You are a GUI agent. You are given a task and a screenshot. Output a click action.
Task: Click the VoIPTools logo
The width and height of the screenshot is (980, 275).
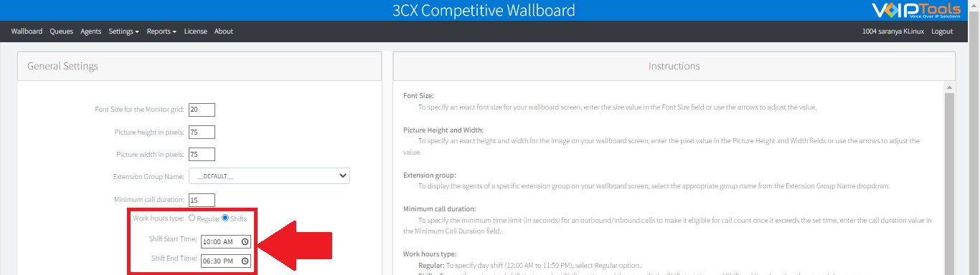click(x=920, y=10)
